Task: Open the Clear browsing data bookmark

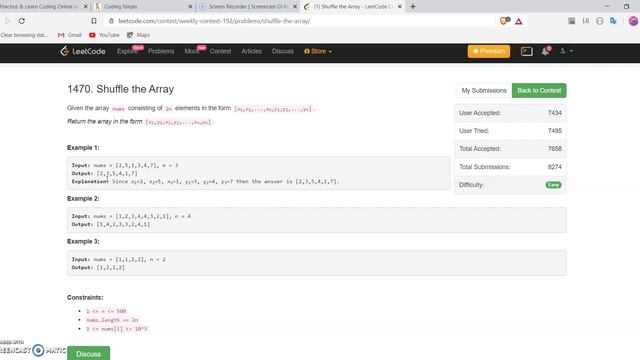Action: click(24, 35)
